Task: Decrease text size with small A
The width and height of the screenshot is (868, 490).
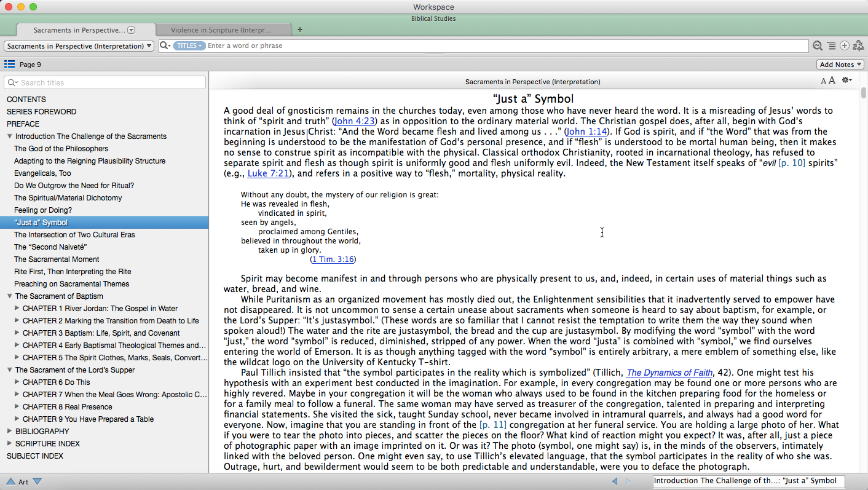Action: point(824,81)
